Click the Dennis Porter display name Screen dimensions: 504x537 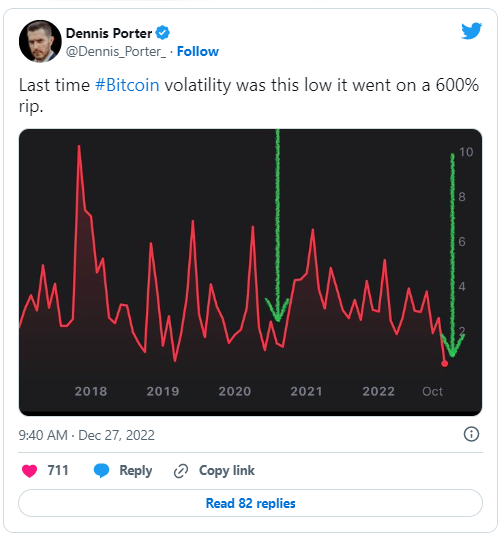click(109, 33)
